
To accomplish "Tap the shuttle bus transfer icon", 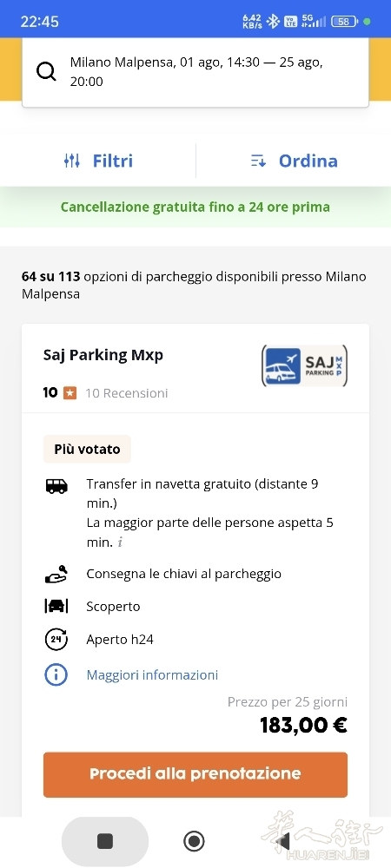I will coord(56,486).
